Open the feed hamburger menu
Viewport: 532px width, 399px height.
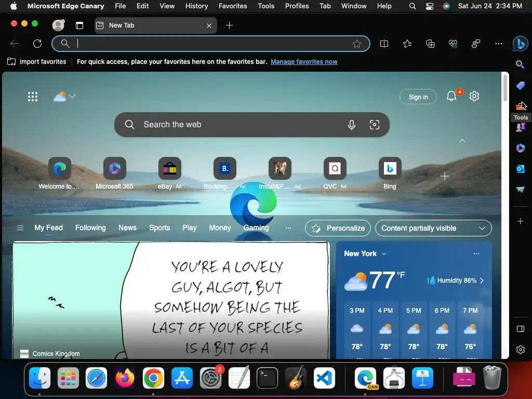[x=20, y=228]
